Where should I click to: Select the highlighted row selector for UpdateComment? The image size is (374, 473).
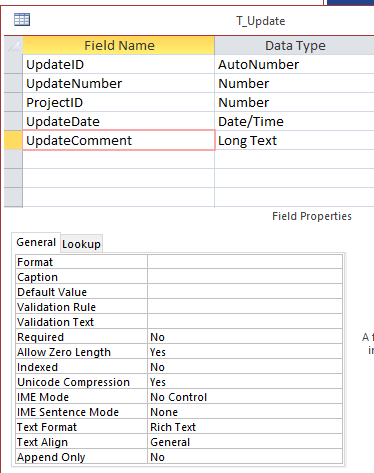pyautogui.click(x=13, y=140)
